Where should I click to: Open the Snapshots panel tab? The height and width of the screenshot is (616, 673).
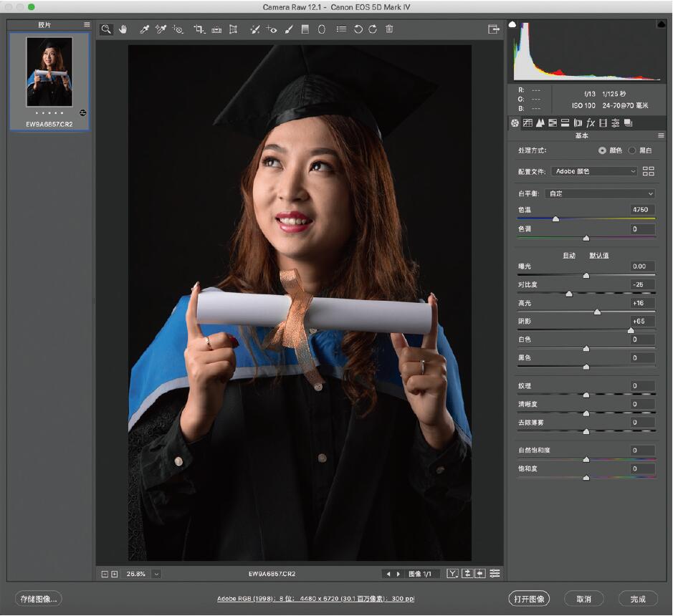tap(628, 123)
